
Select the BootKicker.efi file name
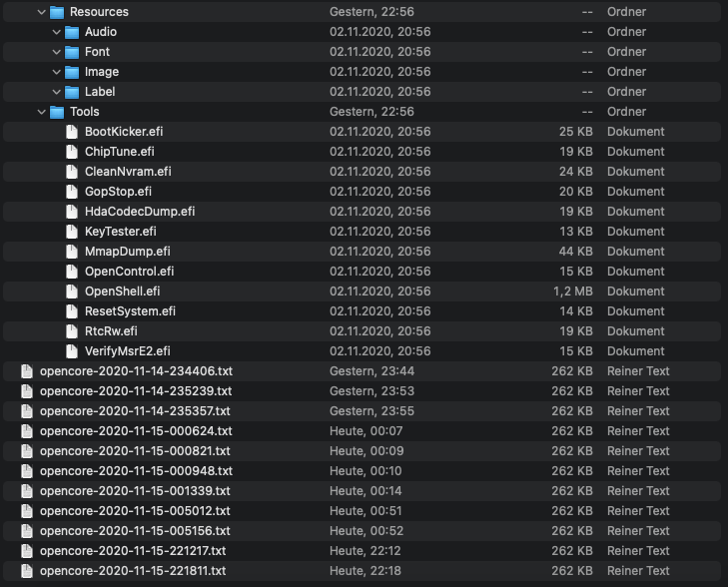click(124, 132)
